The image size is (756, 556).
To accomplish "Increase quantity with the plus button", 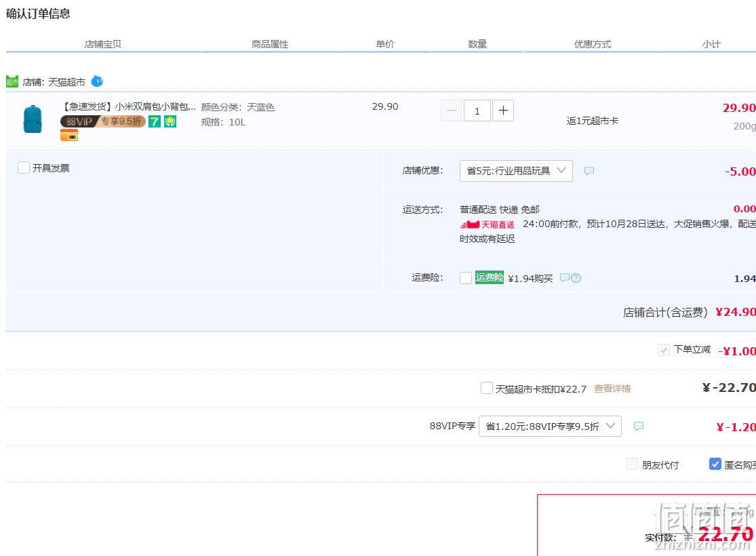I will pos(503,111).
